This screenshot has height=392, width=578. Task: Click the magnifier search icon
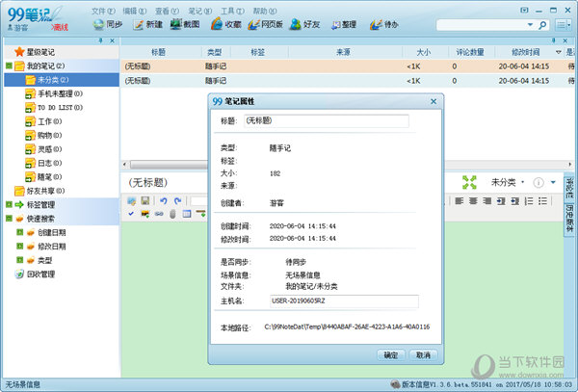542,25
